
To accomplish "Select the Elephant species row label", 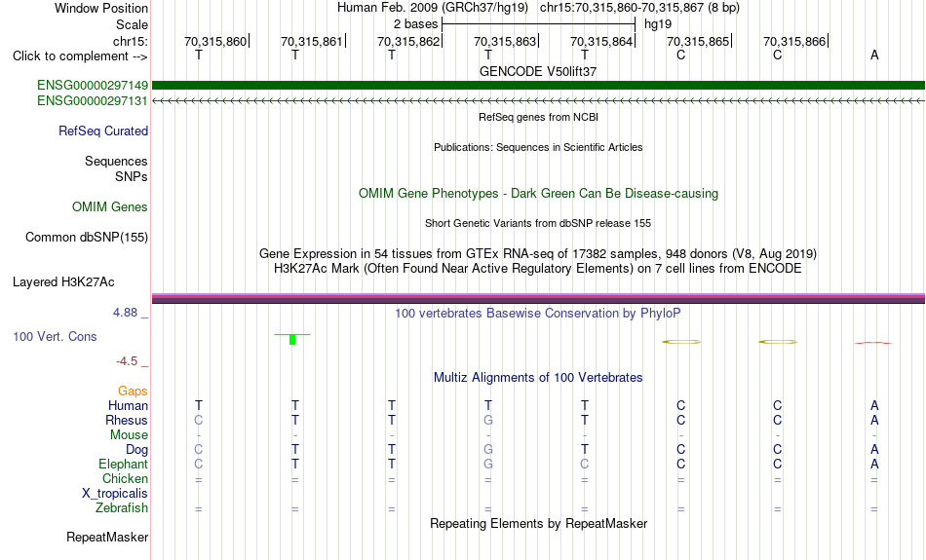I will [124, 464].
